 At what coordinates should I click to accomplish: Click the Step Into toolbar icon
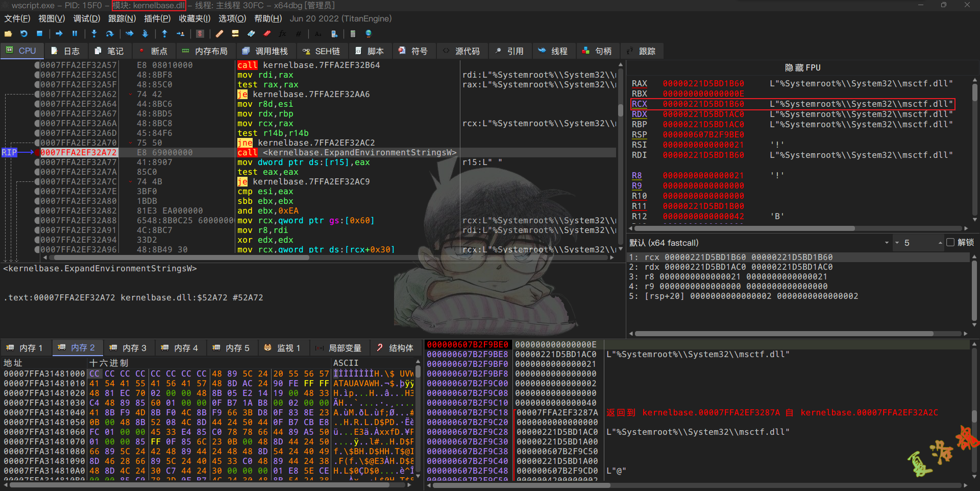(94, 34)
